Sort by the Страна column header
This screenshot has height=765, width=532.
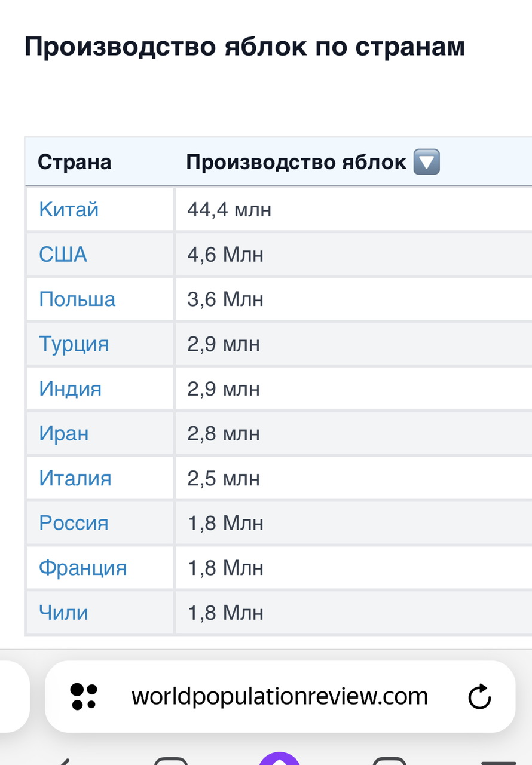[x=75, y=162]
